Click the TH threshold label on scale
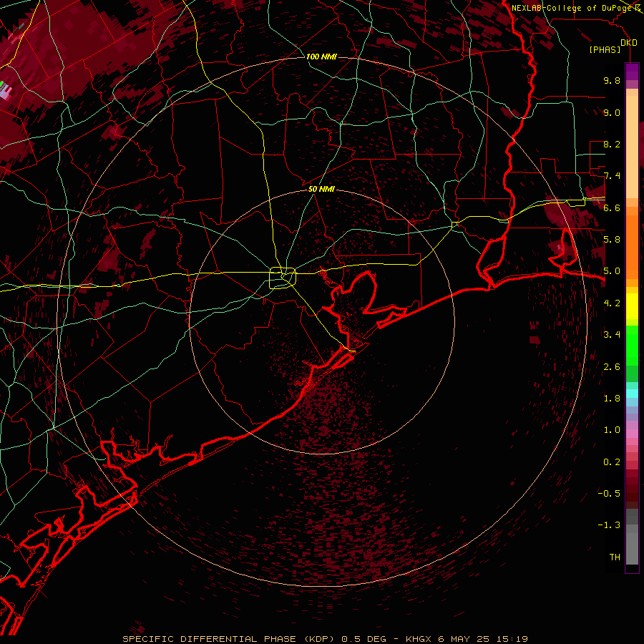Screen dimensions: 644x644 coord(615,557)
